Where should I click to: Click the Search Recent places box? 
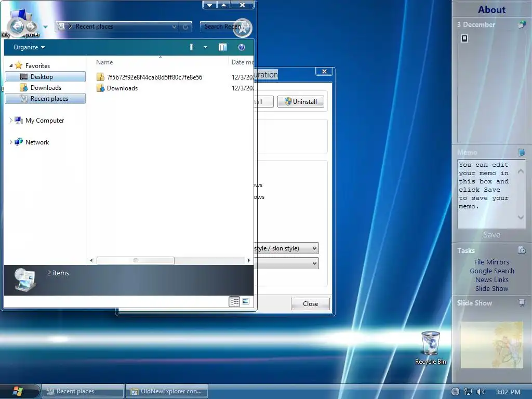(x=223, y=26)
